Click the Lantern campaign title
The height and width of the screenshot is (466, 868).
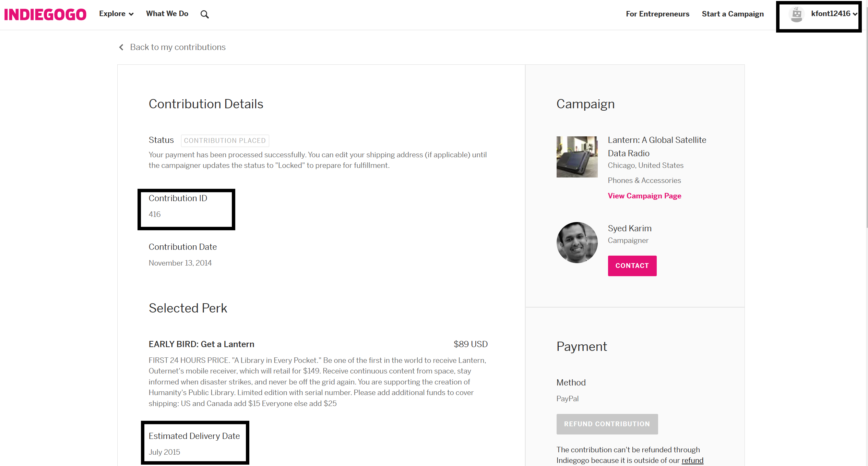657,147
